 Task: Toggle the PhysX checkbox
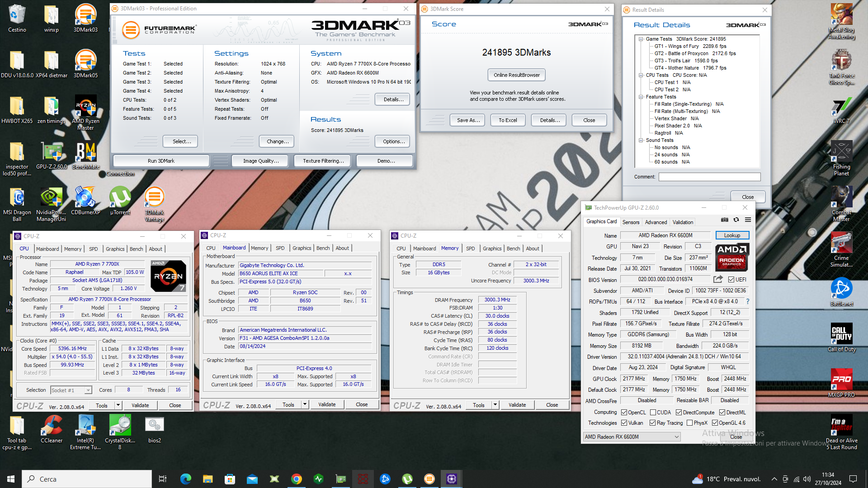689,423
